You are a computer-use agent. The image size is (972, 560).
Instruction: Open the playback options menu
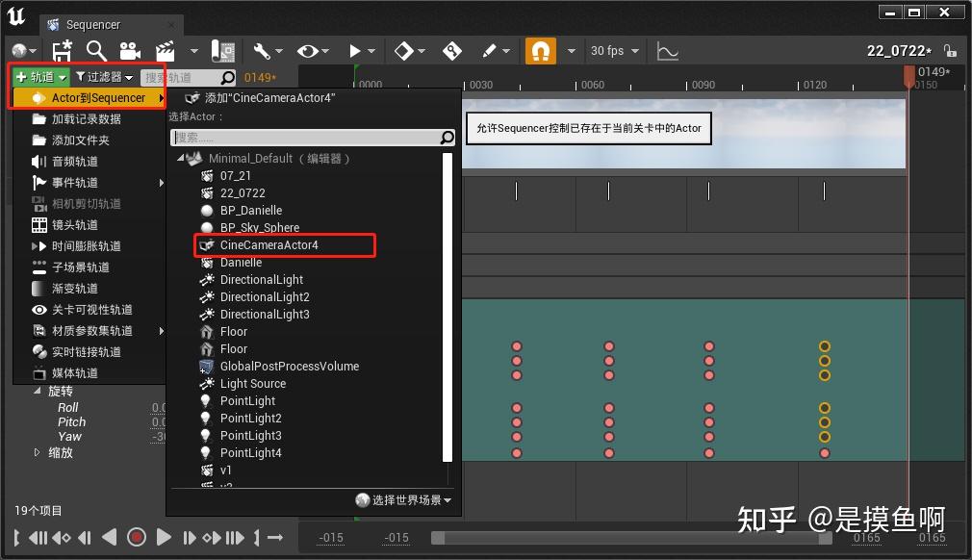click(354, 50)
